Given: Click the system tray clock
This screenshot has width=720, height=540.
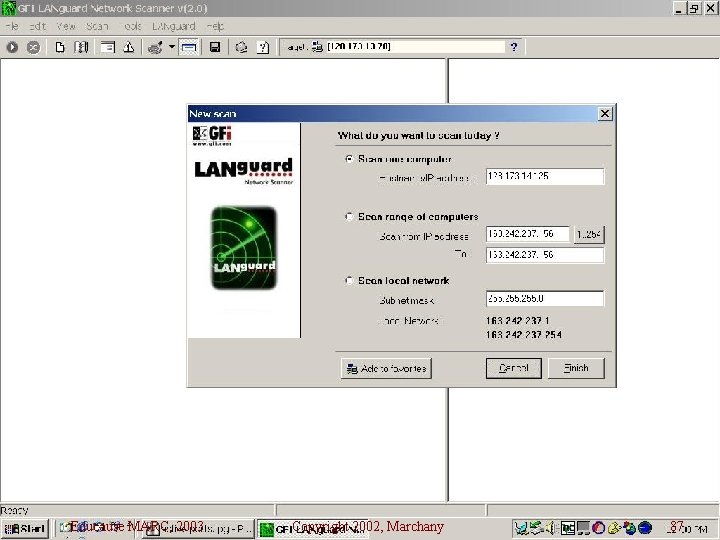Looking at the screenshot, I should pos(687,529).
